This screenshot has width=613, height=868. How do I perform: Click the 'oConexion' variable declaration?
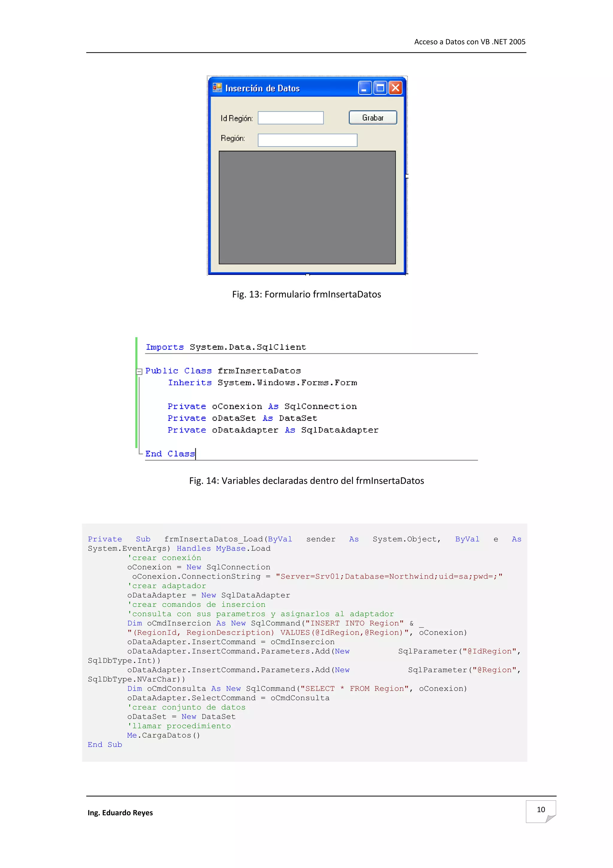click(237, 406)
